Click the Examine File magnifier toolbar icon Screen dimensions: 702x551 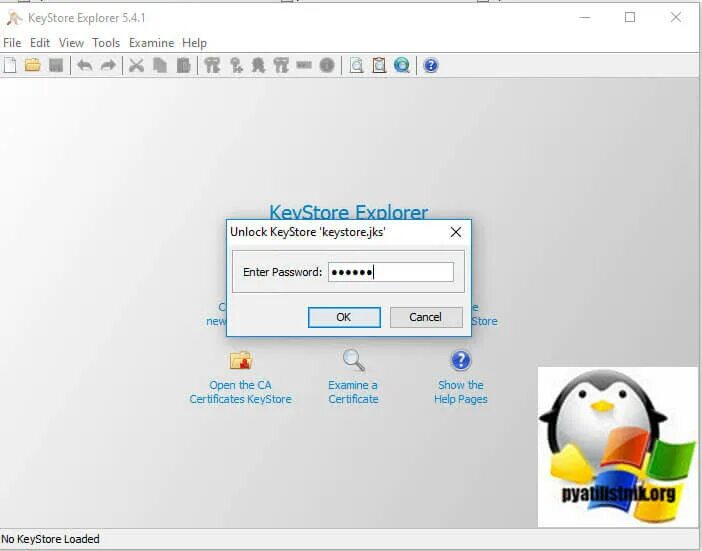(x=356, y=65)
